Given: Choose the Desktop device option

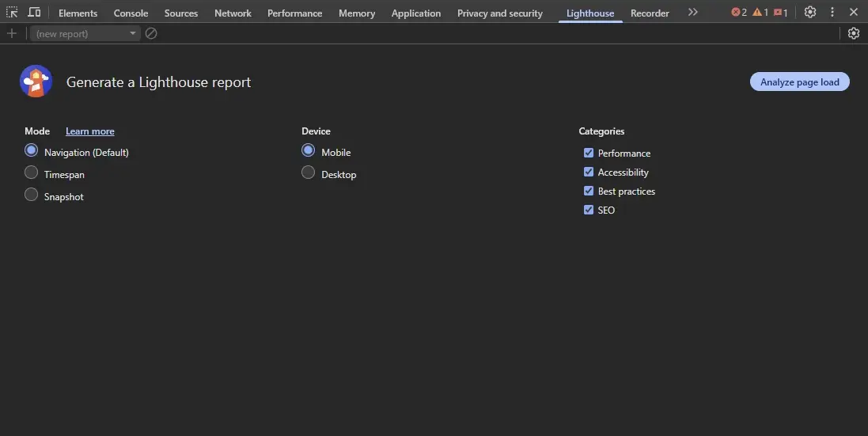Looking at the screenshot, I should [x=309, y=173].
